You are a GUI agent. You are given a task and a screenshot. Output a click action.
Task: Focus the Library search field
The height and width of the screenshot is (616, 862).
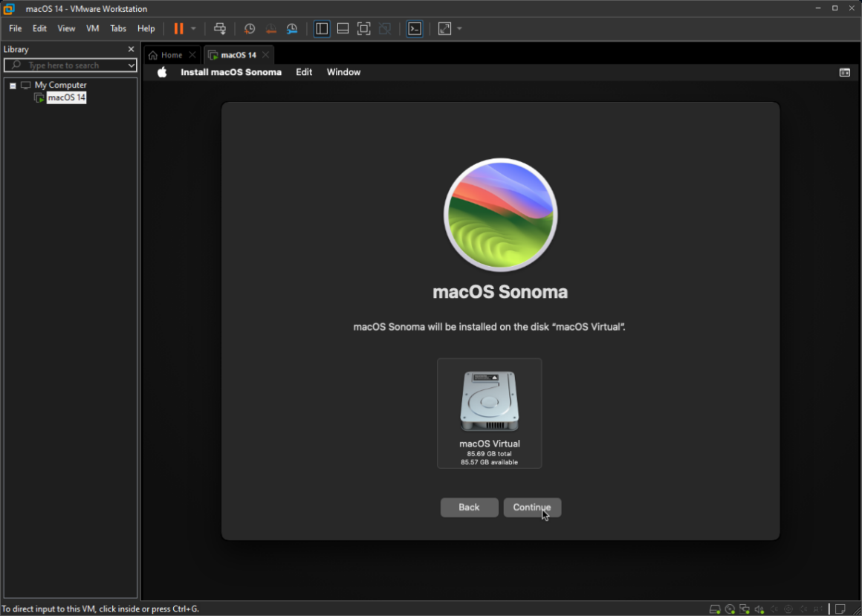(x=70, y=65)
